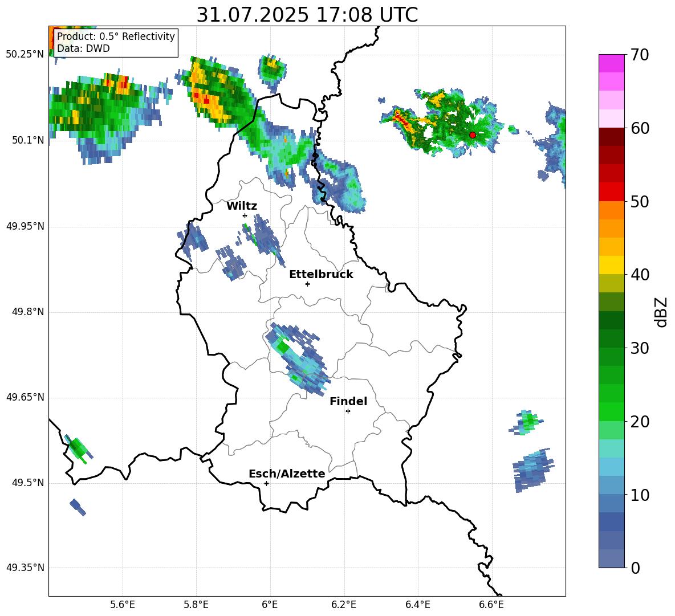
Task: Click the 49.35°N latitude label
Action: pyautogui.click(x=25, y=568)
